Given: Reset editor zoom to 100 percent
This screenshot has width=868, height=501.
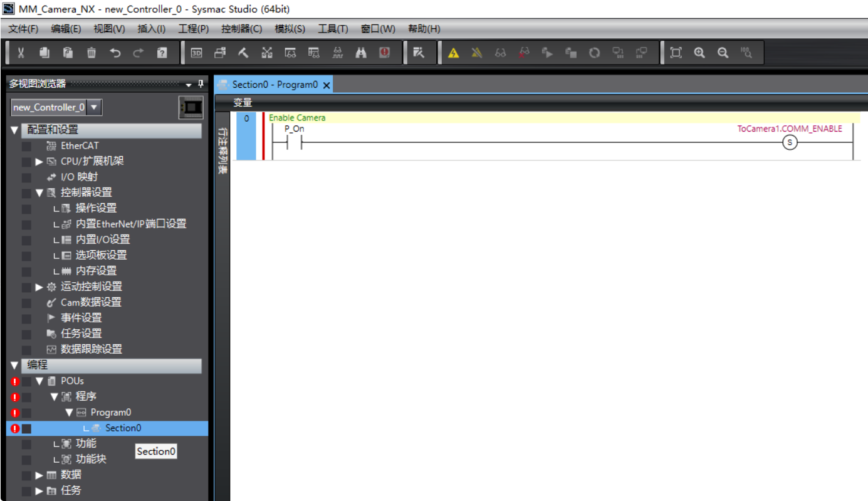Looking at the screenshot, I should tap(746, 53).
